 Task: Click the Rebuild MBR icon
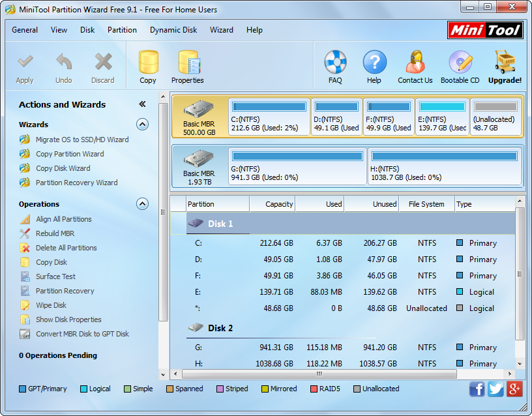[x=25, y=233]
